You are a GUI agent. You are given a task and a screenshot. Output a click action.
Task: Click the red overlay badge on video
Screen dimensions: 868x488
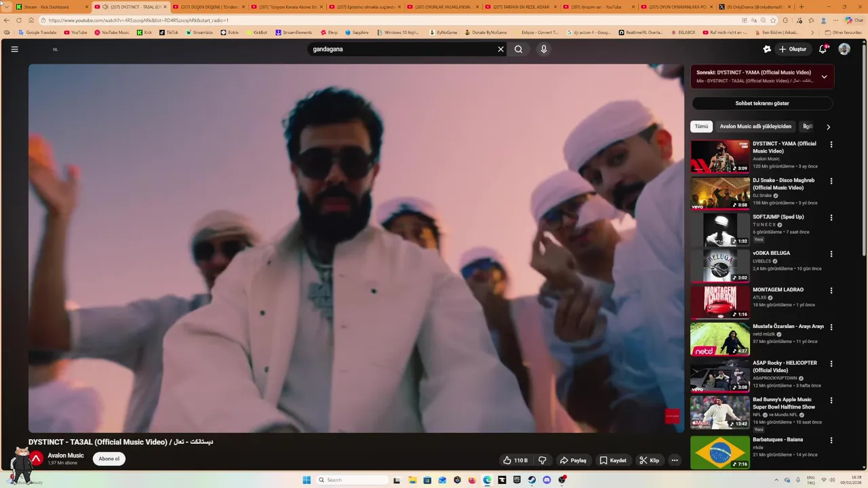click(x=672, y=416)
